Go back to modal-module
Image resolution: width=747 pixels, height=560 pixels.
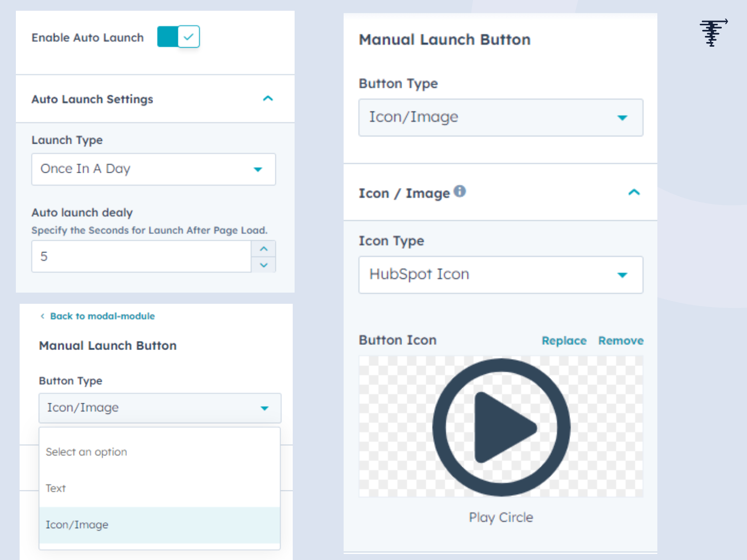pyautogui.click(x=102, y=316)
